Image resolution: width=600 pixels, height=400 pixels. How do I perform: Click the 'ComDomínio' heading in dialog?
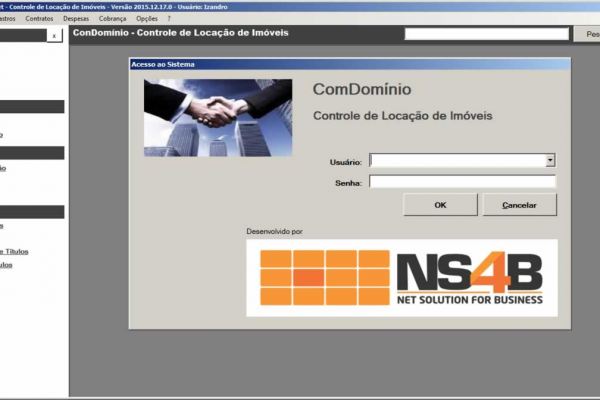(362, 89)
